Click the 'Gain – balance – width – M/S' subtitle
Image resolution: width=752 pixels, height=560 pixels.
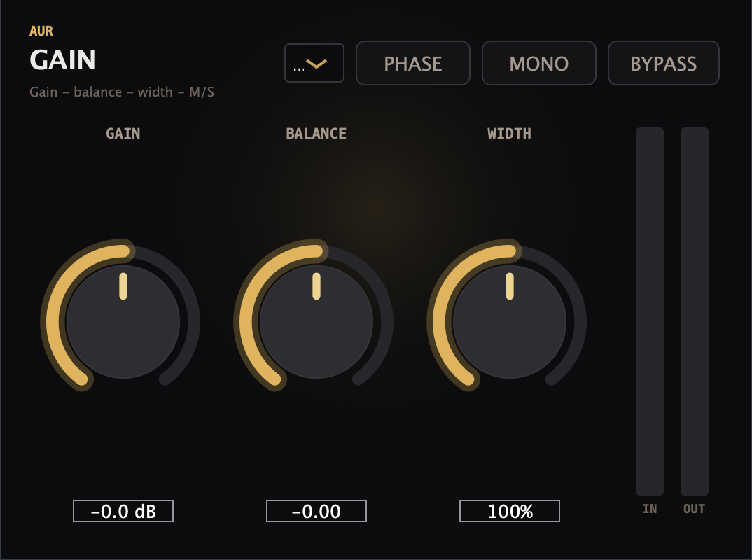[122, 92]
